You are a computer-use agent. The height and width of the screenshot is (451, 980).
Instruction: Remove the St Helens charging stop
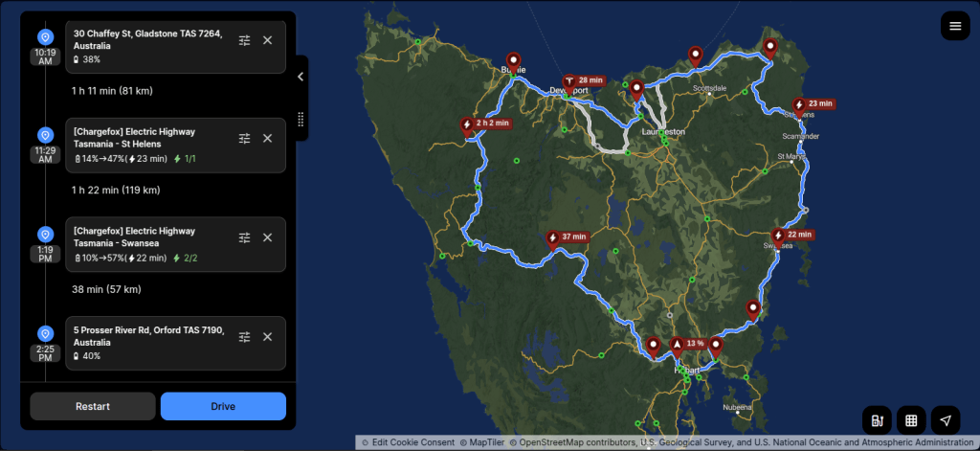click(268, 138)
